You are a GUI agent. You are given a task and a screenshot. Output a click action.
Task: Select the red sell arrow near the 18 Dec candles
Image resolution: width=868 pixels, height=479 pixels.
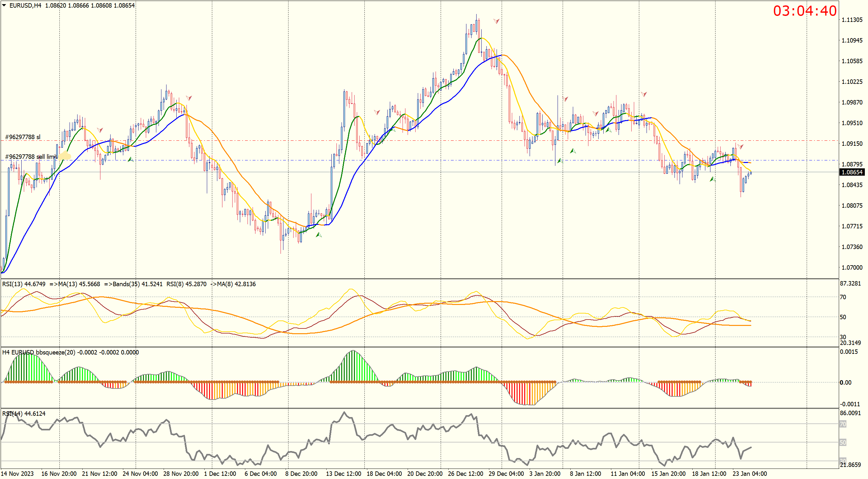pyautogui.click(x=377, y=112)
